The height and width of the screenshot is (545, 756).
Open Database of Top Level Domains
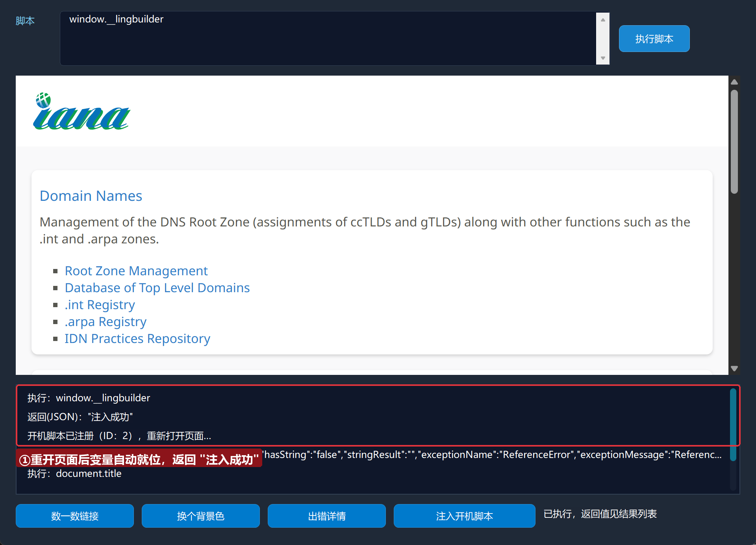tap(157, 288)
